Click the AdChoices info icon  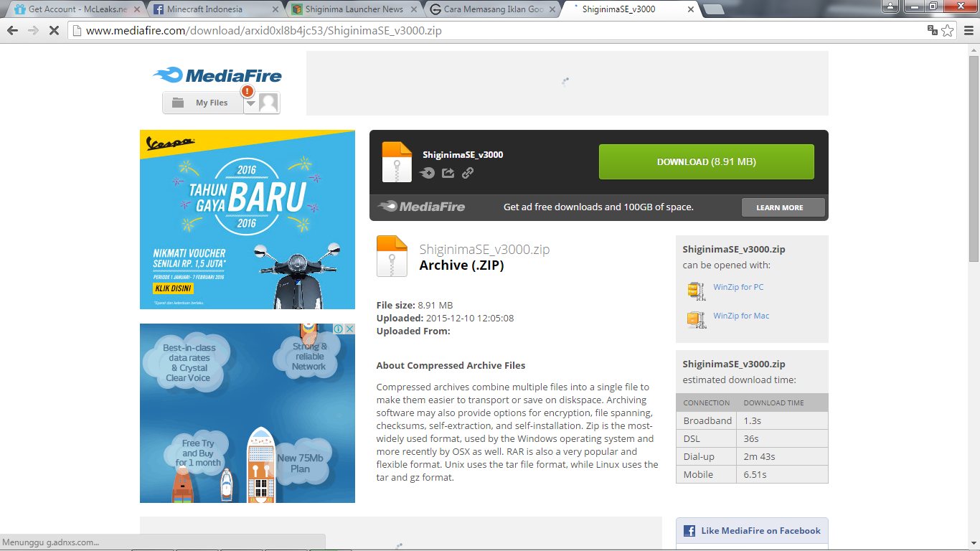[x=339, y=329]
